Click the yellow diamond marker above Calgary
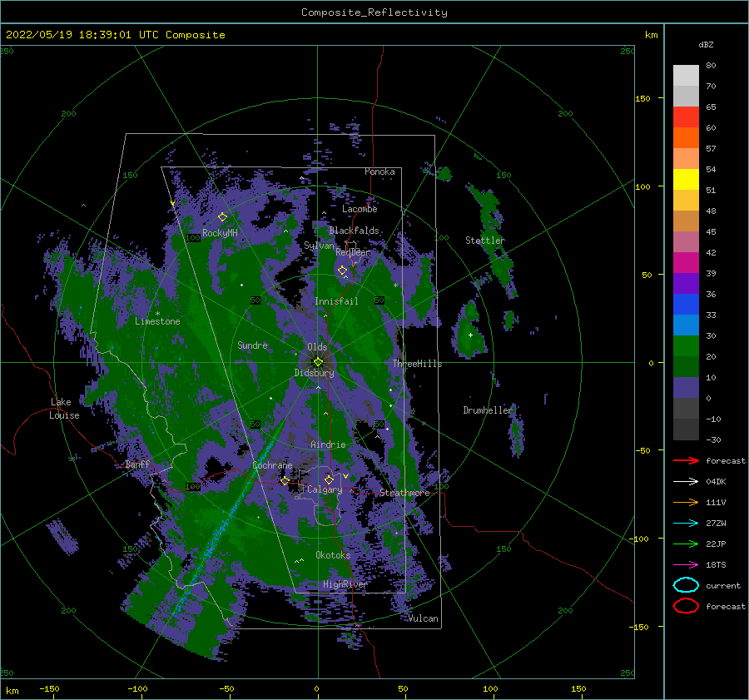Viewport: 749px width, 700px height. (x=329, y=479)
